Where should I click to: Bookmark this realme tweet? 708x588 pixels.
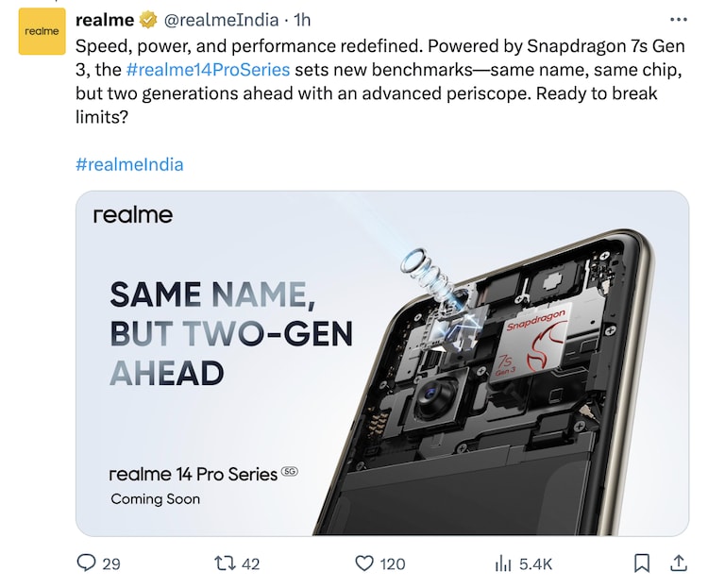642,563
